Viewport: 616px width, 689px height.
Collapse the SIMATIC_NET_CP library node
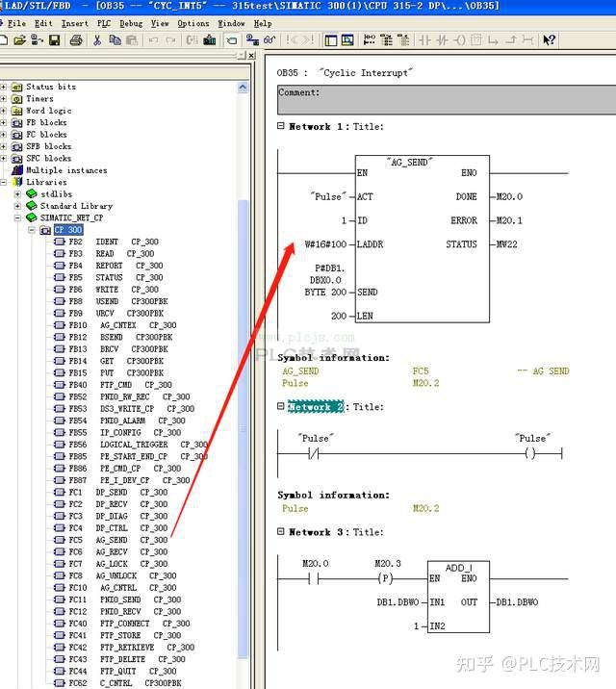tap(17, 217)
